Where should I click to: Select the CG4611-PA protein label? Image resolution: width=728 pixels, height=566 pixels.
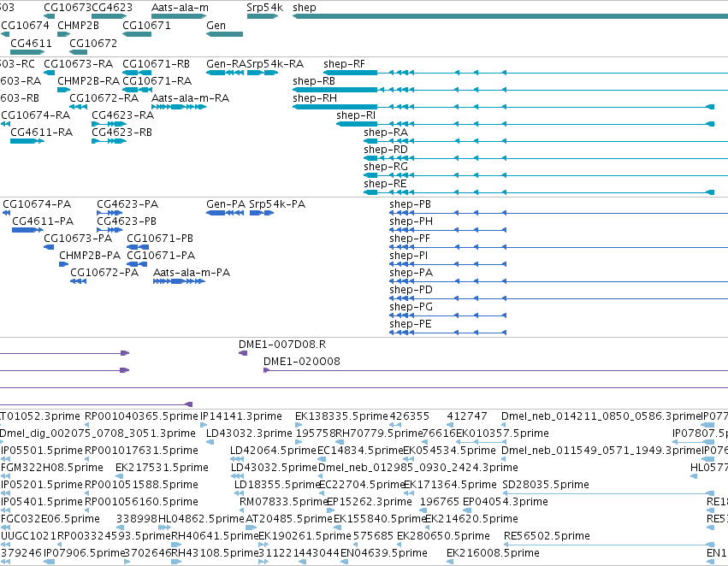[43, 221]
